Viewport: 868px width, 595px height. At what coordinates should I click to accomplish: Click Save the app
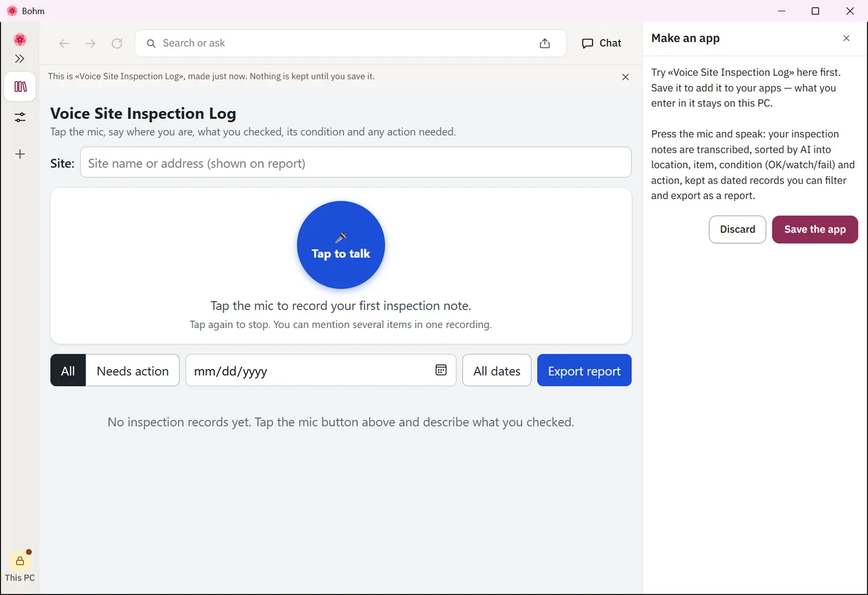815,230
